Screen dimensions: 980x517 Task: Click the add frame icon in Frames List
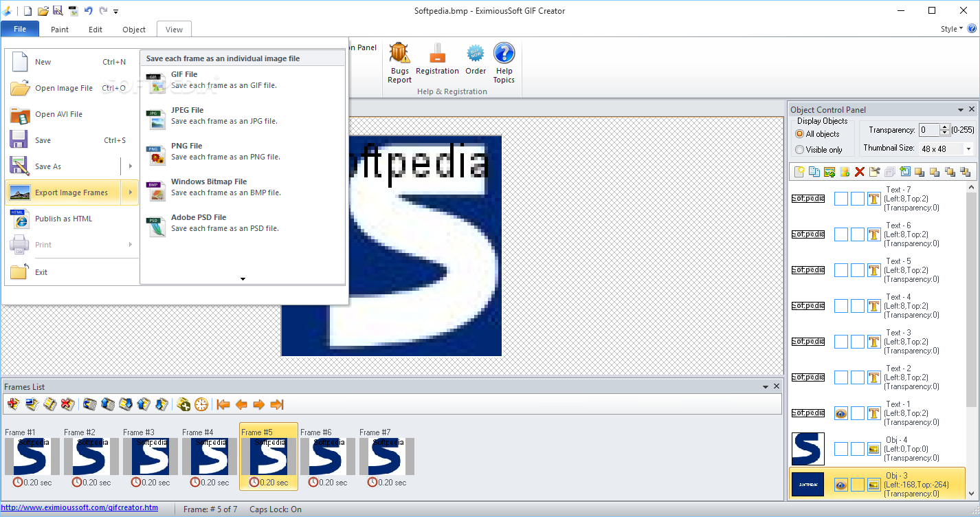[x=13, y=404]
